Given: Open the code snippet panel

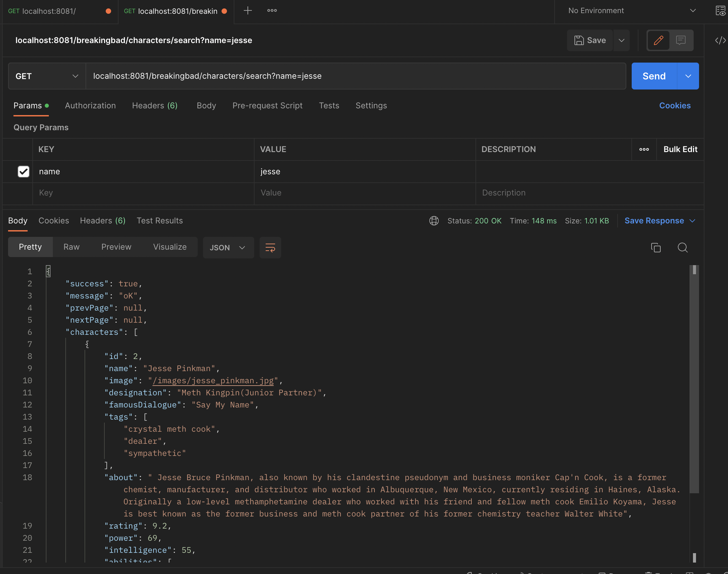Looking at the screenshot, I should click(x=720, y=40).
